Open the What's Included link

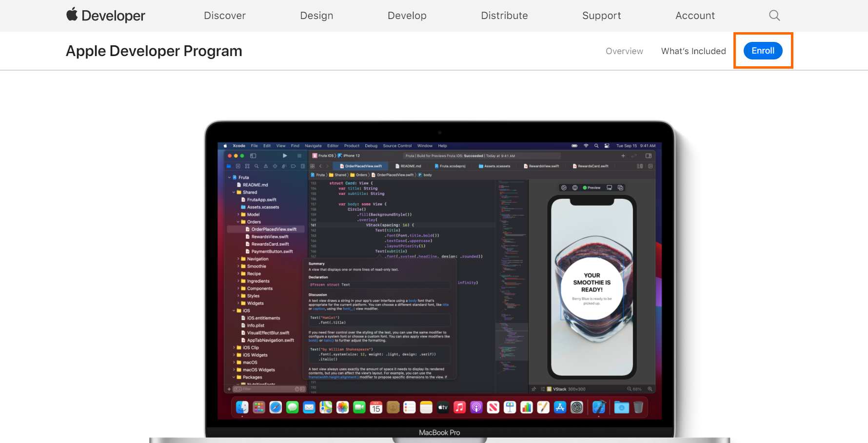693,51
